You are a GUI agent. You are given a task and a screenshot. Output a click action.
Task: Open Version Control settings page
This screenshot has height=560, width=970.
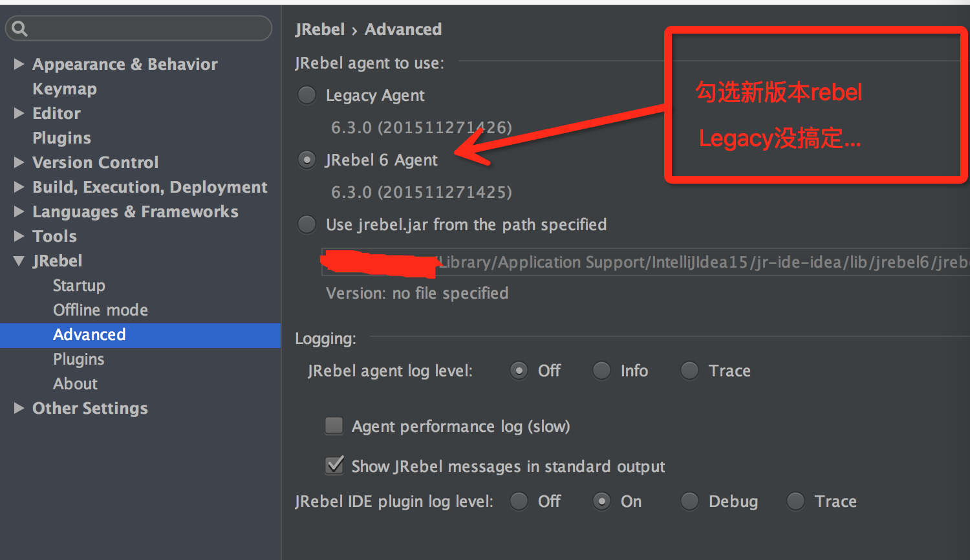pyautogui.click(x=95, y=162)
